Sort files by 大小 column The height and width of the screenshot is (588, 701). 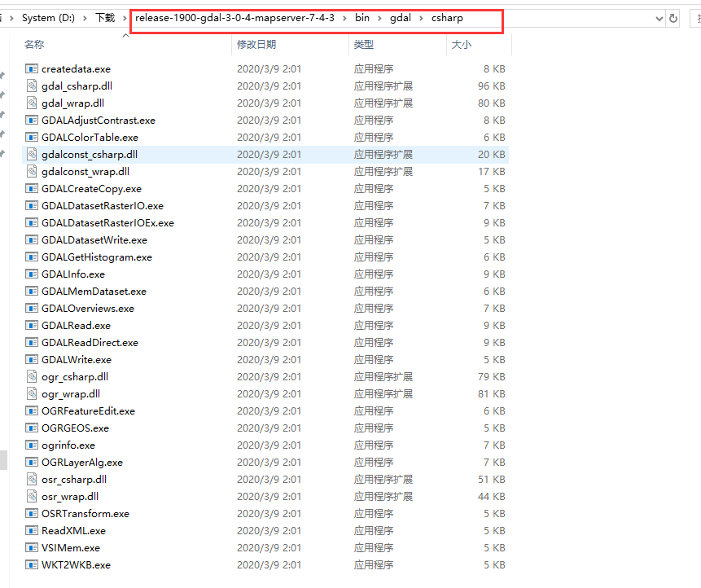462,45
